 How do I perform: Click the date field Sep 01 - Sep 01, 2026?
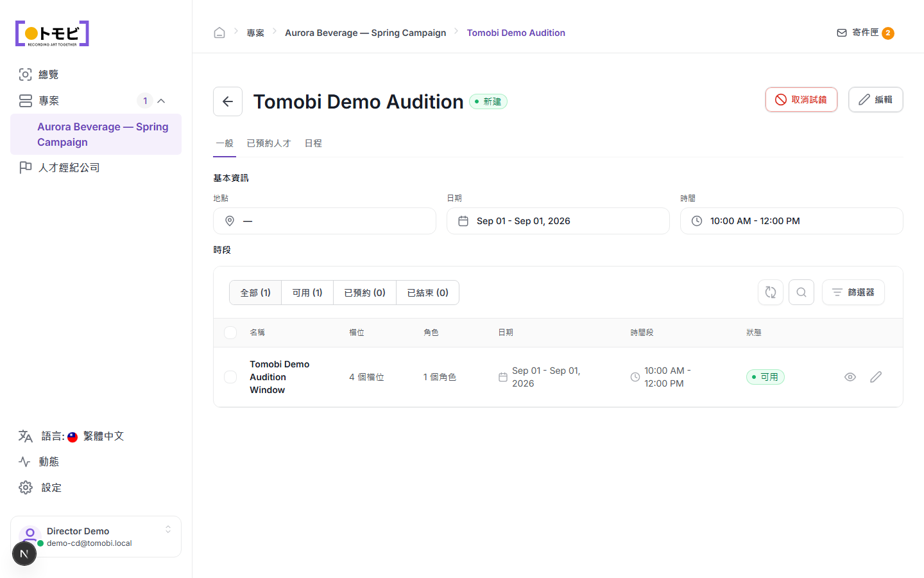coord(558,221)
